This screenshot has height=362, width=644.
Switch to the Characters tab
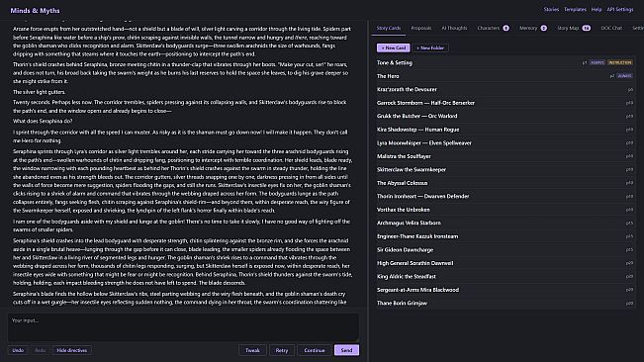coord(493,28)
